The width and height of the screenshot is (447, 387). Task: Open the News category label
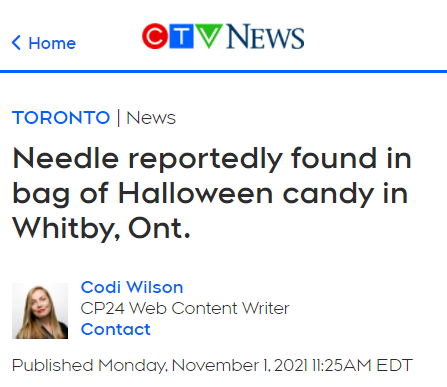point(151,118)
